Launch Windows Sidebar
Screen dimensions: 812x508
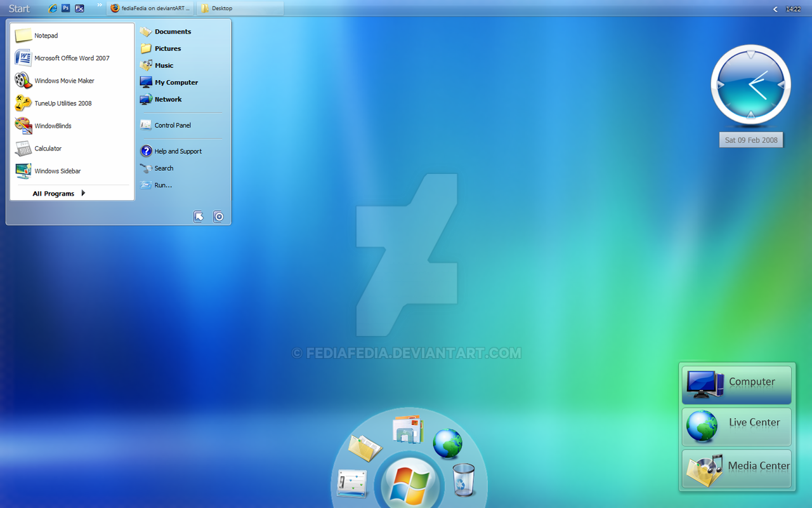tap(72, 171)
